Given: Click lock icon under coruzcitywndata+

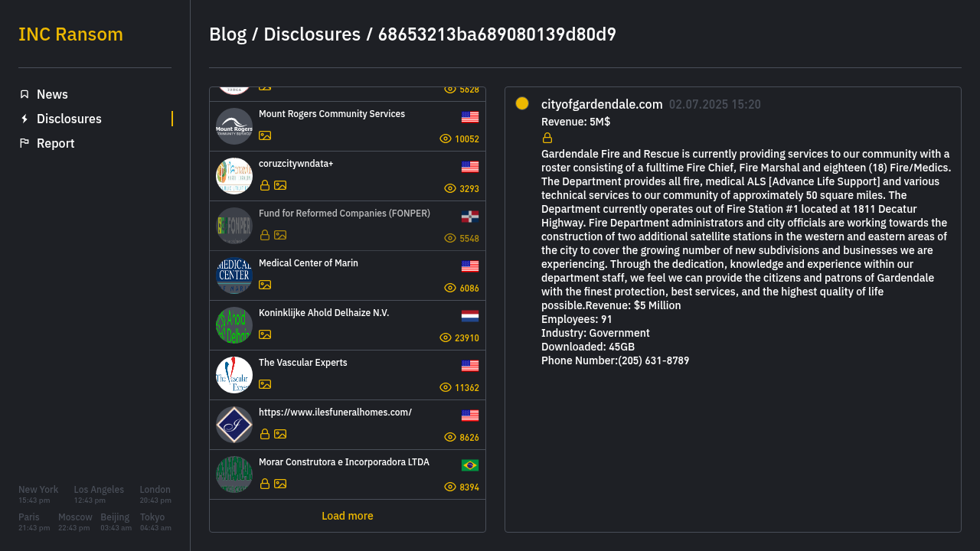Looking at the screenshot, I should click(265, 185).
